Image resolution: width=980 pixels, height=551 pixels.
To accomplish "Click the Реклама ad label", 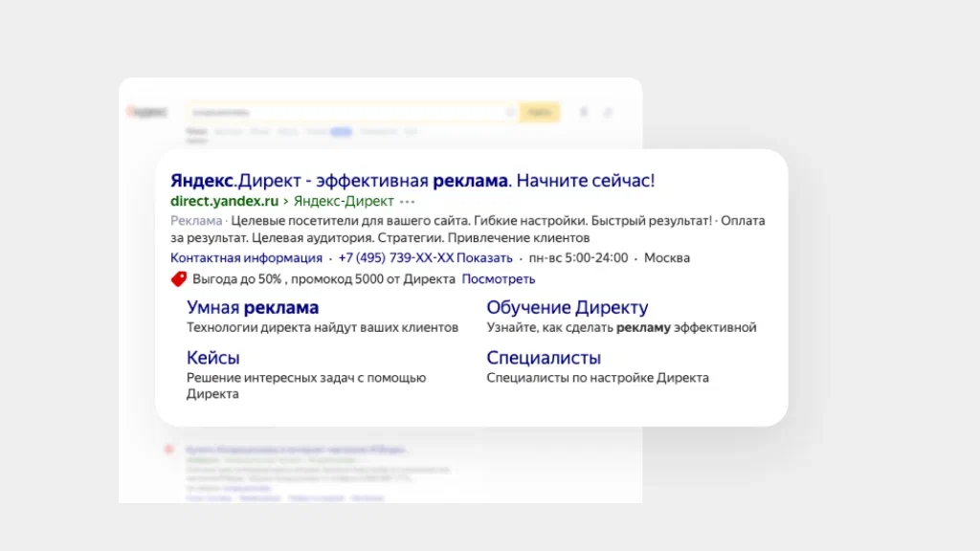I will pos(196,221).
